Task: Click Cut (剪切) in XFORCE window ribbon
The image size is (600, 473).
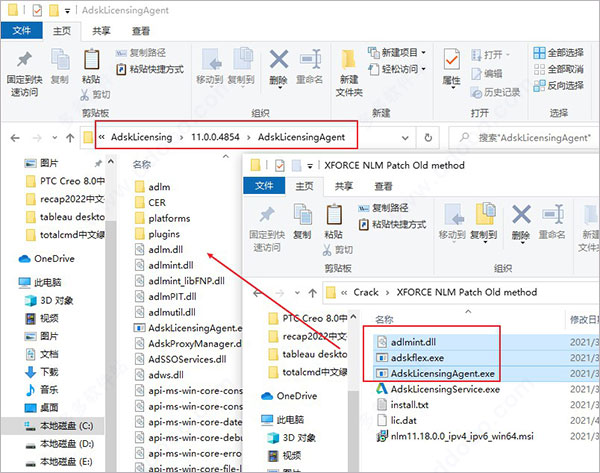Action: [x=338, y=250]
